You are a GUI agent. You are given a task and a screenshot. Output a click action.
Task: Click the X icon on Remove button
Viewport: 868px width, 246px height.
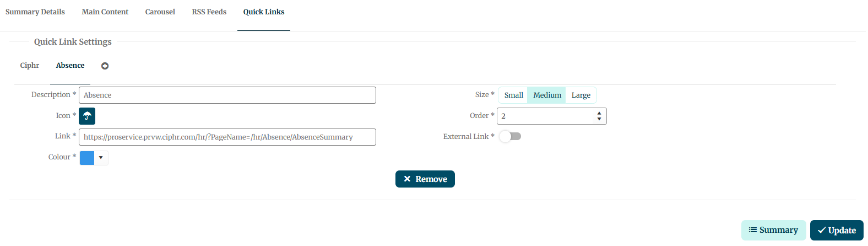click(407, 179)
